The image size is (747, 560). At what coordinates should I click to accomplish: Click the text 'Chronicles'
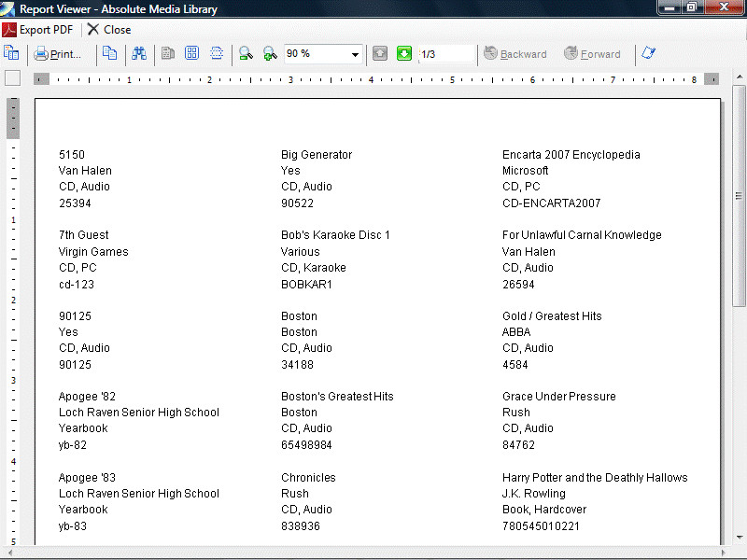(x=308, y=478)
